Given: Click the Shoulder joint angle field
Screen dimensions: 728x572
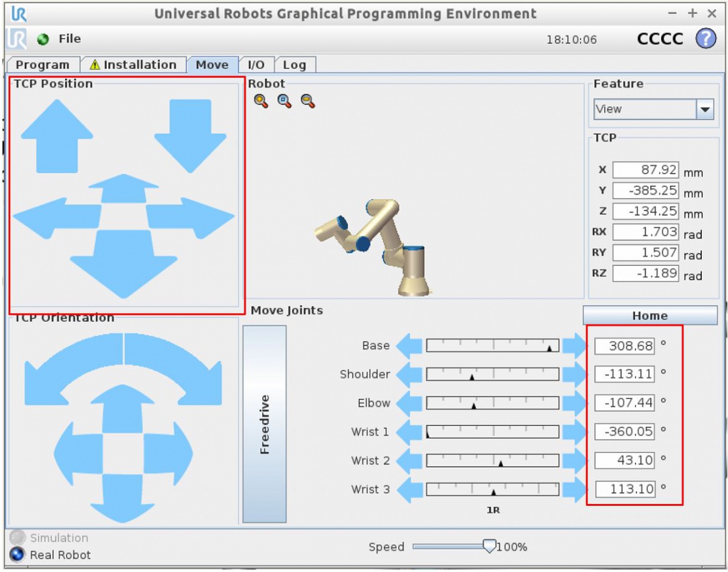Looking at the screenshot, I should (x=624, y=374).
